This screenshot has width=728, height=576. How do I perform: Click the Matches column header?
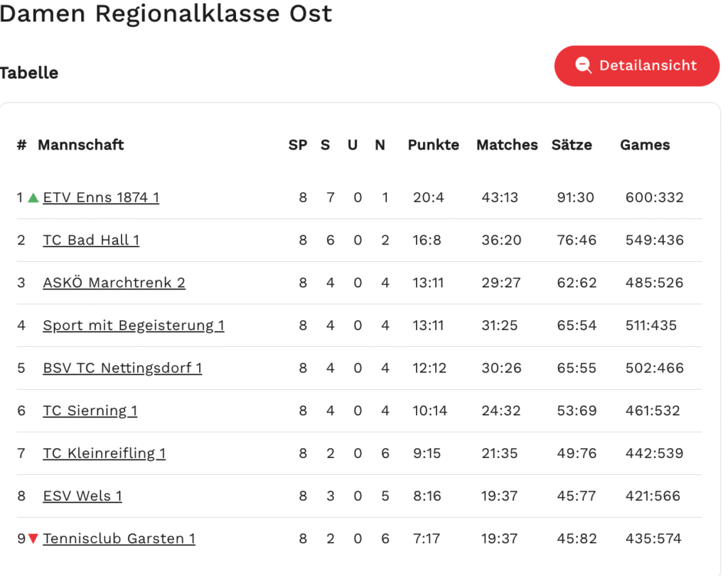[x=507, y=145]
